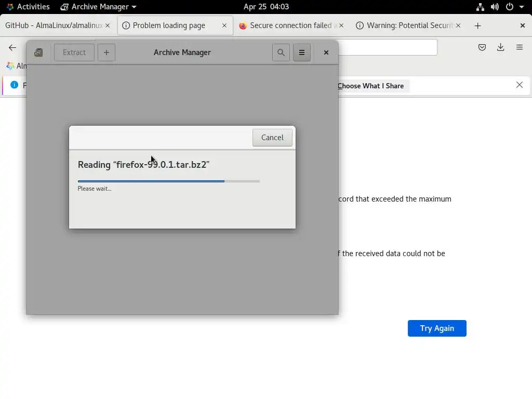Open the clock and calendar at Apr 25 04:03
Screen dimensions: 532x399
pos(266,7)
